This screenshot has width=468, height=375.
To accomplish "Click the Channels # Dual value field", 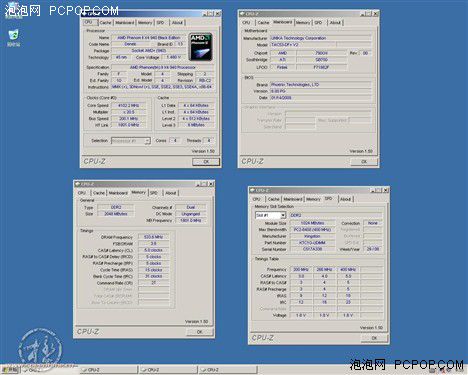I will pos(191,207).
